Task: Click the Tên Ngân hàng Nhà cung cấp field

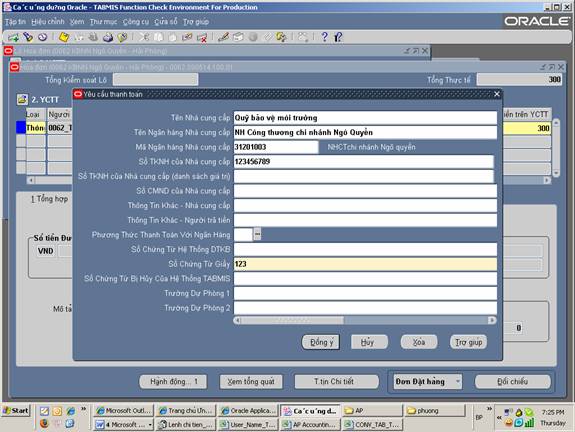Action: coord(365,132)
